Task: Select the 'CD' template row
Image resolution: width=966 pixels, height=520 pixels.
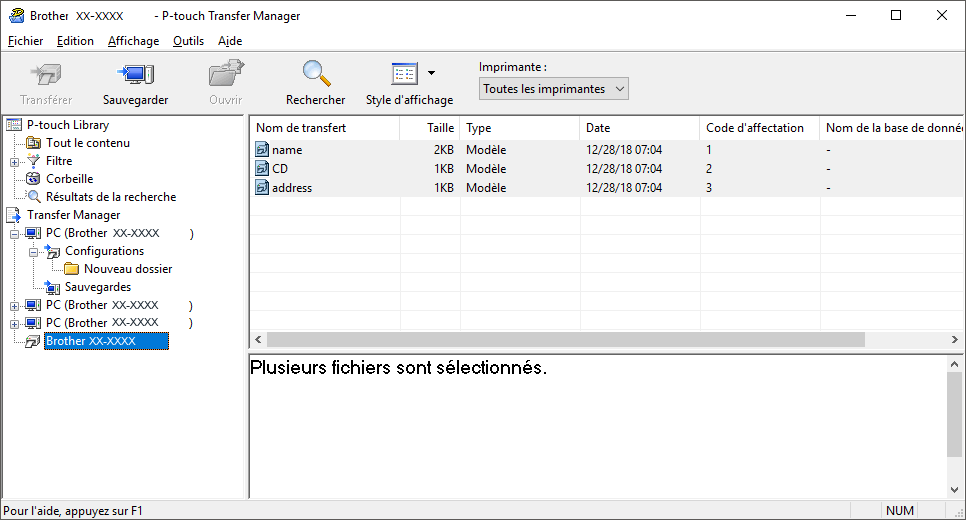Action: [607, 169]
